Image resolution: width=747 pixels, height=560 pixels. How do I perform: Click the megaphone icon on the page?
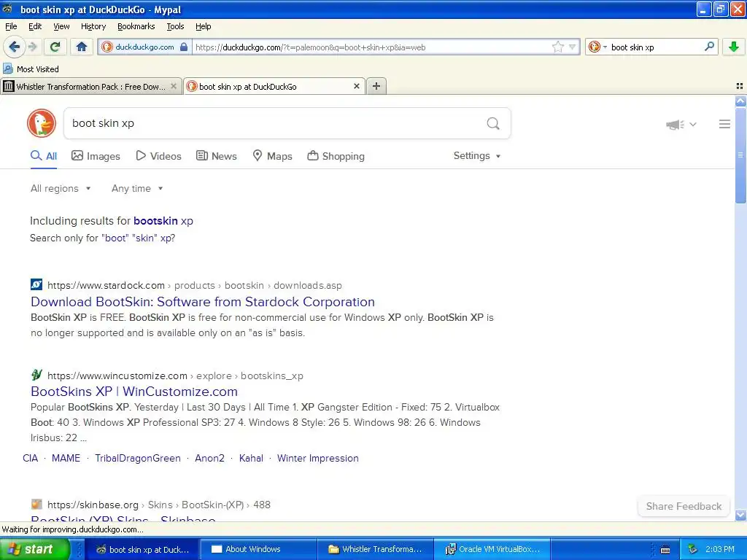coord(675,124)
